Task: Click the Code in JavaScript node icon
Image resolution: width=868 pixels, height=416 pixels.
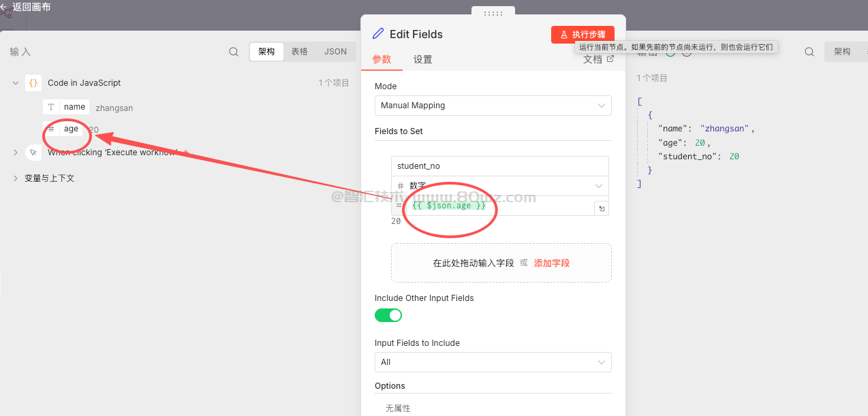Action: pyautogui.click(x=33, y=83)
